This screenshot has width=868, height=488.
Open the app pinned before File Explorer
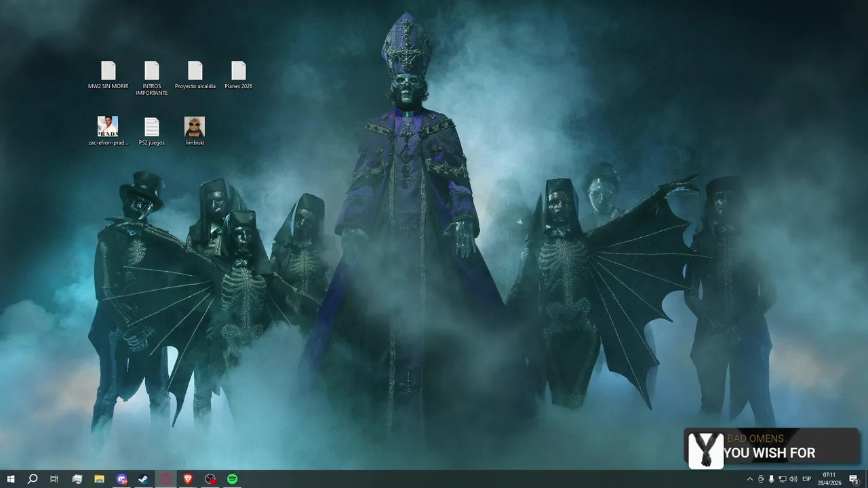77,479
